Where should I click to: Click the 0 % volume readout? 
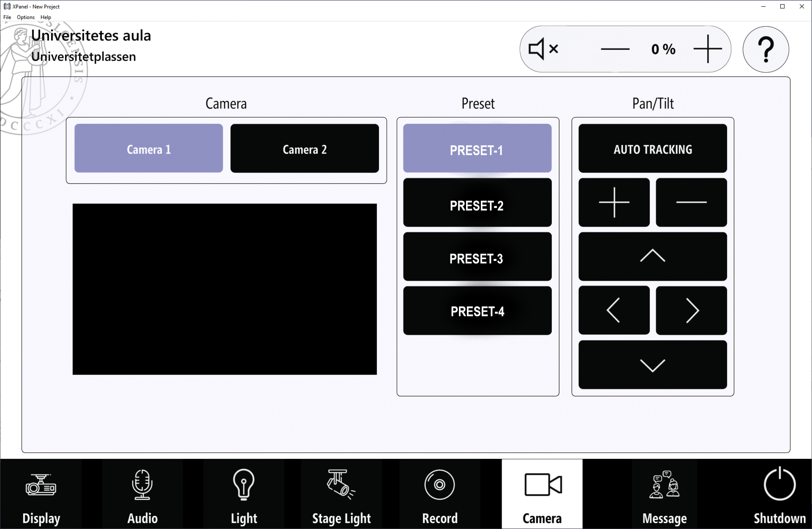click(x=663, y=49)
